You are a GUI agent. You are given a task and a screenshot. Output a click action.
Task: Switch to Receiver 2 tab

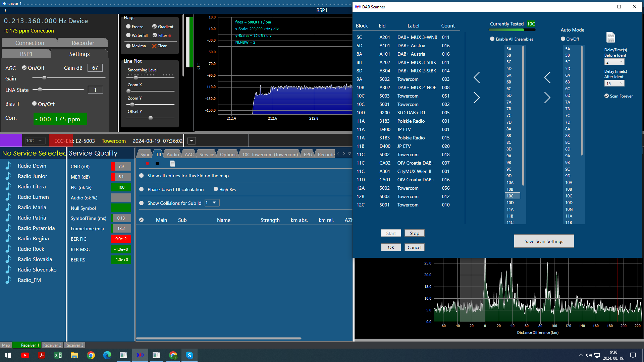52,345
